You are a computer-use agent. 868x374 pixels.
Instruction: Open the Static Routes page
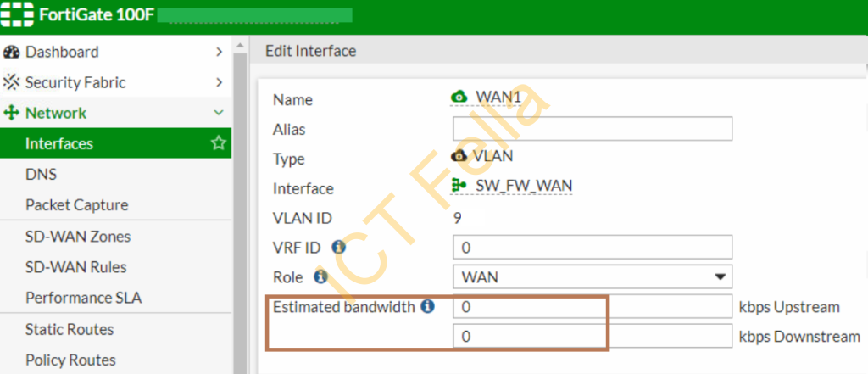click(70, 329)
